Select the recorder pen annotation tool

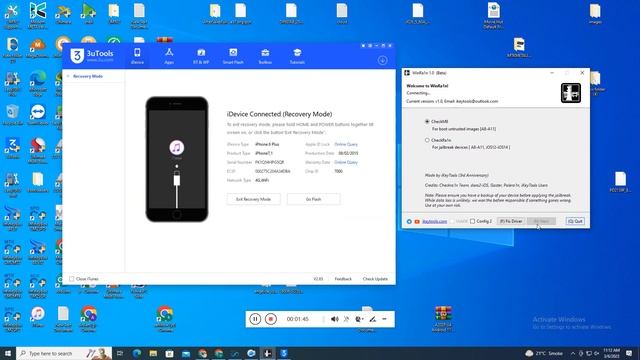373,319
